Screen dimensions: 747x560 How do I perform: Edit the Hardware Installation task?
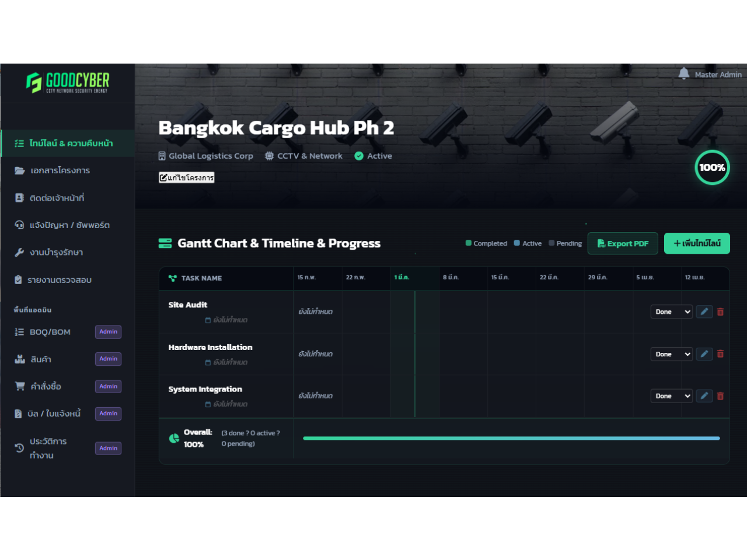pyautogui.click(x=704, y=354)
